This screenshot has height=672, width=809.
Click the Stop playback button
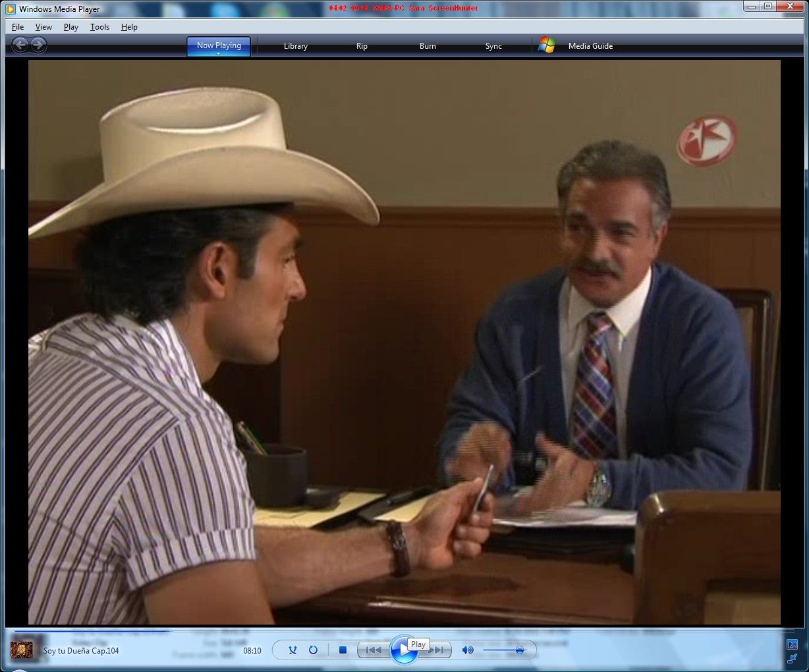click(x=343, y=650)
